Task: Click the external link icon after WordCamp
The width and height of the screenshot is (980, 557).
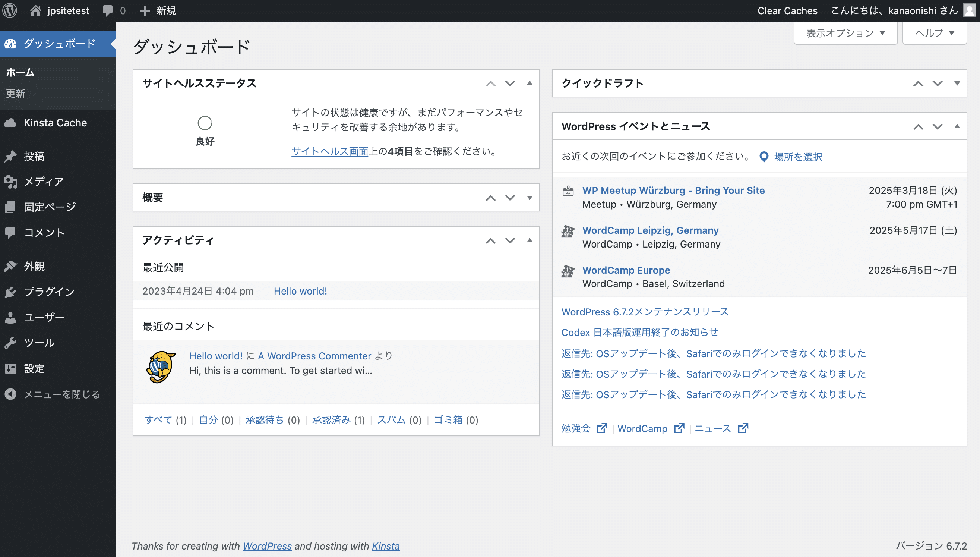Action: pos(679,428)
